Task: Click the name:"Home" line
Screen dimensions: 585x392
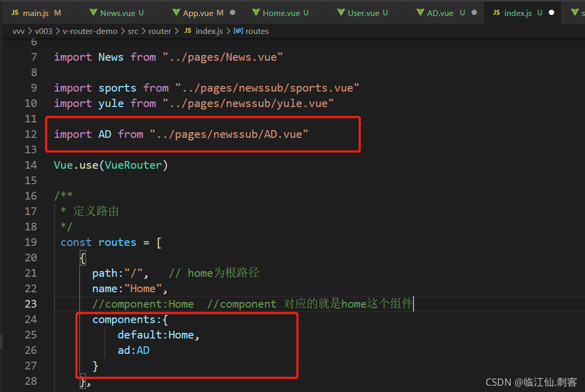Action: pos(130,289)
